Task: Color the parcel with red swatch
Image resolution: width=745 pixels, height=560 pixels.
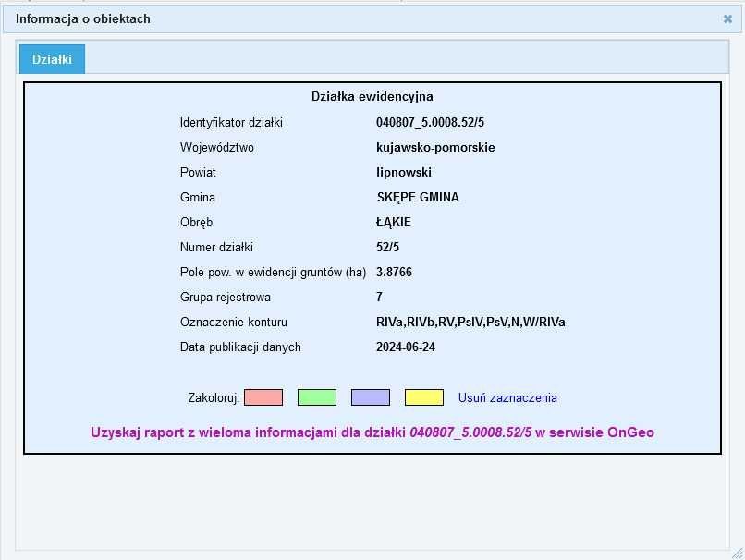Action: point(263,397)
